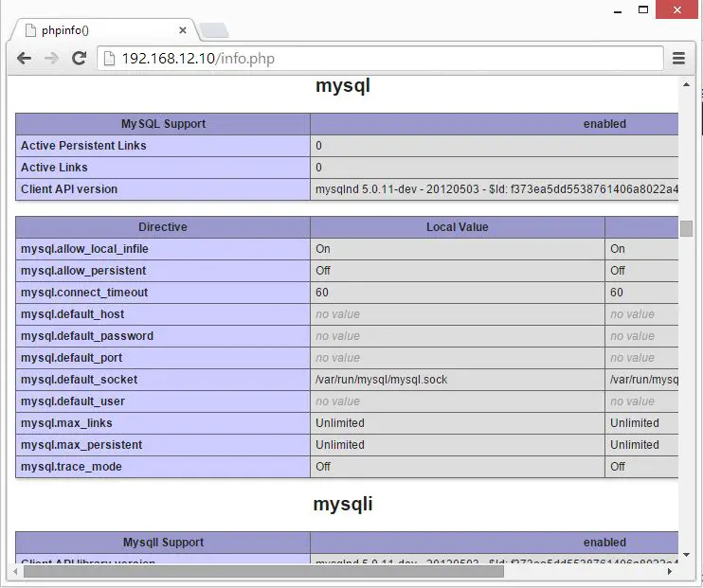Click mysql.default_host directive

pos(72,314)
